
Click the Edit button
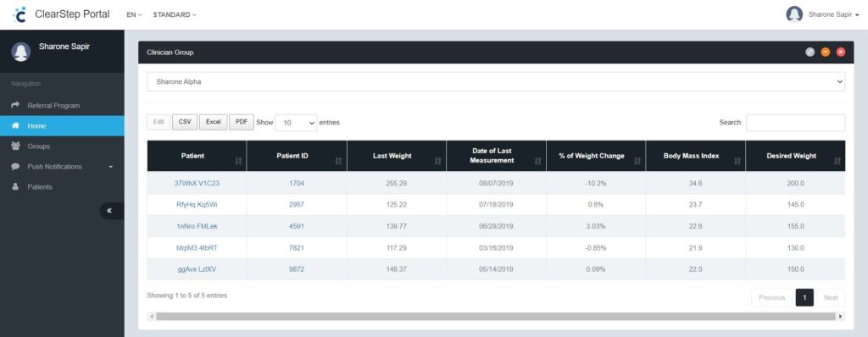(x=159, y=122)
